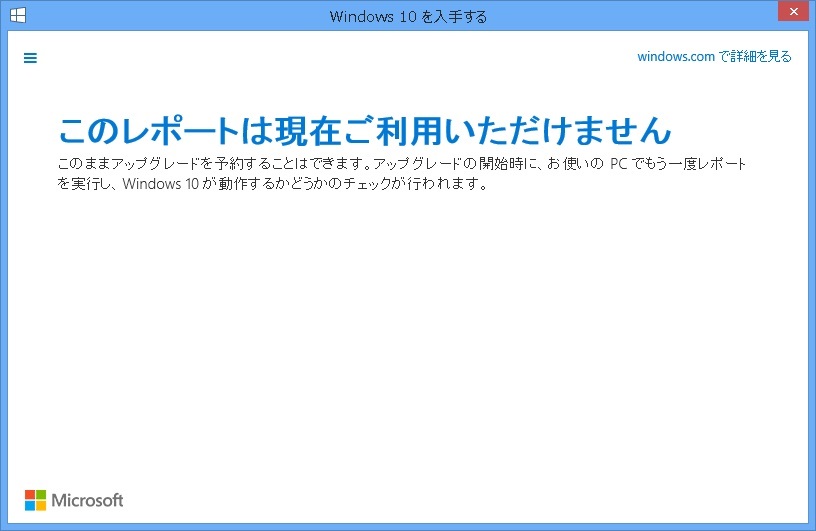Click the paragraph starting with このままアップグレードを予約
The width and height of the screenshot is (816, 531).
coord(401,173)
